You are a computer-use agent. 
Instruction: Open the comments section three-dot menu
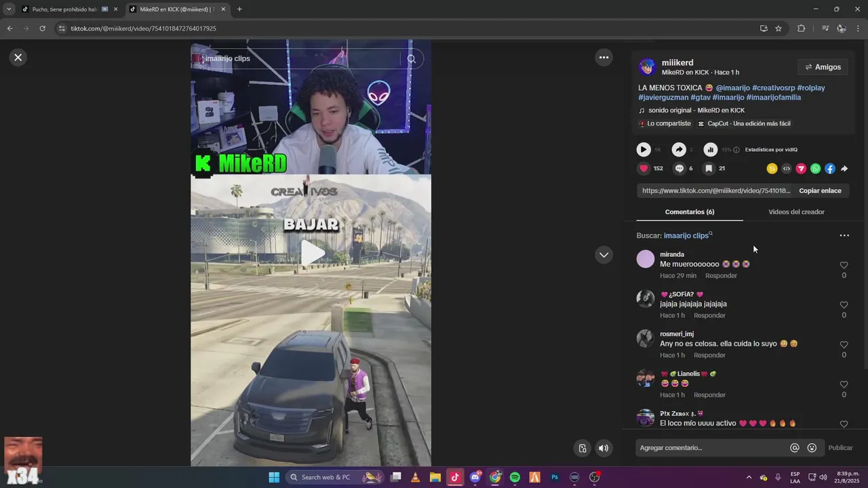844,236
